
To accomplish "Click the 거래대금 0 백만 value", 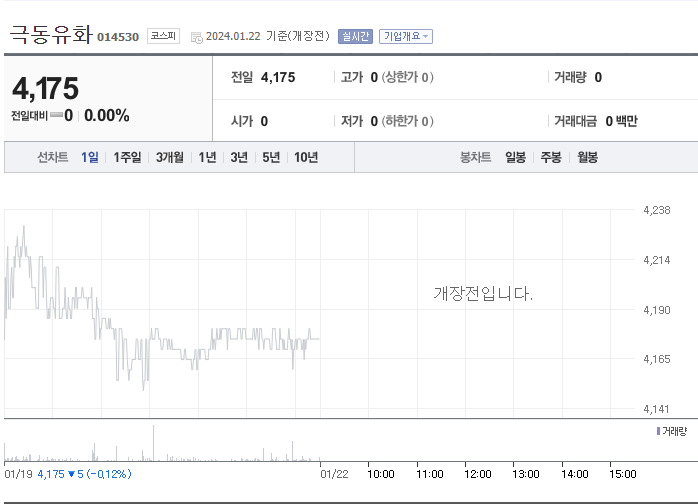I will [x=596, y=121].
